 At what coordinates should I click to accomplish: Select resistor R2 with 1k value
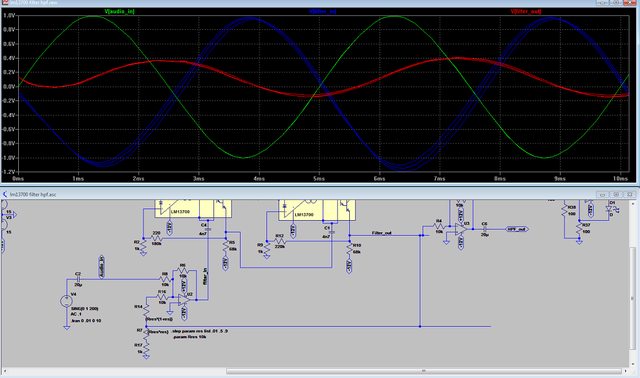click(x=143, y=246)
